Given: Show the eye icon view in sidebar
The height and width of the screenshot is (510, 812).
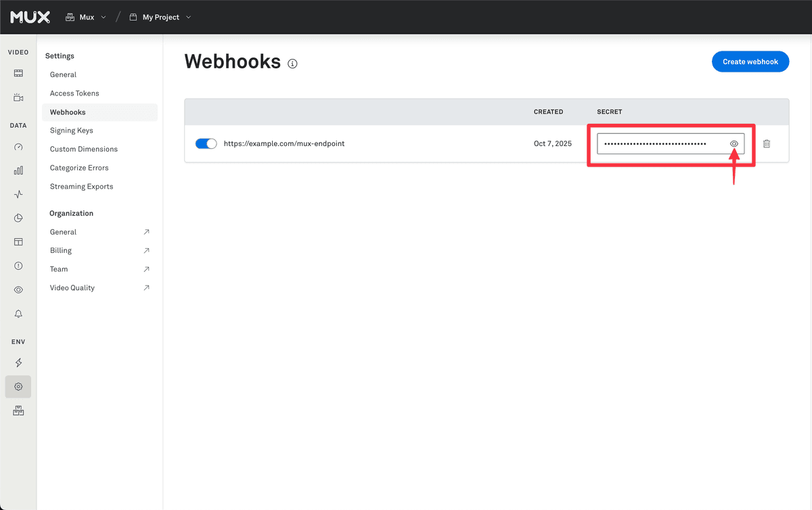Looking at the screenshot, I should (18, 289).
